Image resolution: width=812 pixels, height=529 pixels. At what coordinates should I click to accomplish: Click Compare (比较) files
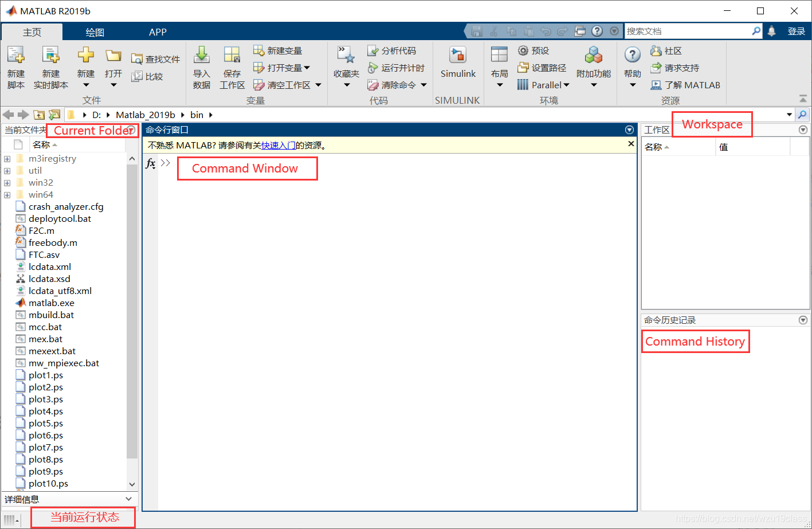pos(147,76)
